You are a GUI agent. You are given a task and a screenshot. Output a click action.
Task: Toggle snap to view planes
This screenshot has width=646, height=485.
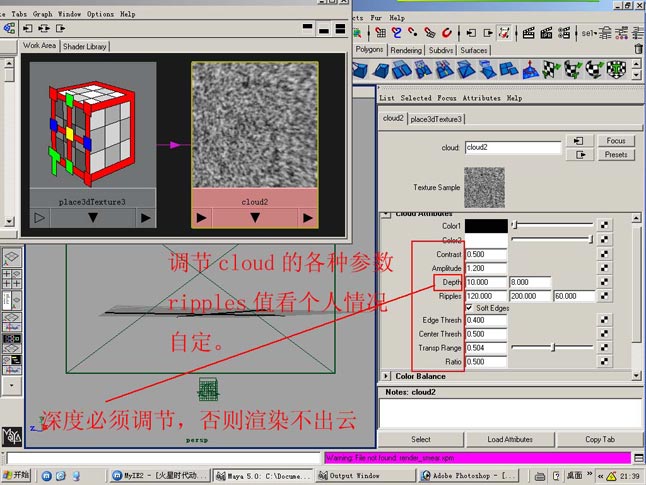(x=430, y=33)
